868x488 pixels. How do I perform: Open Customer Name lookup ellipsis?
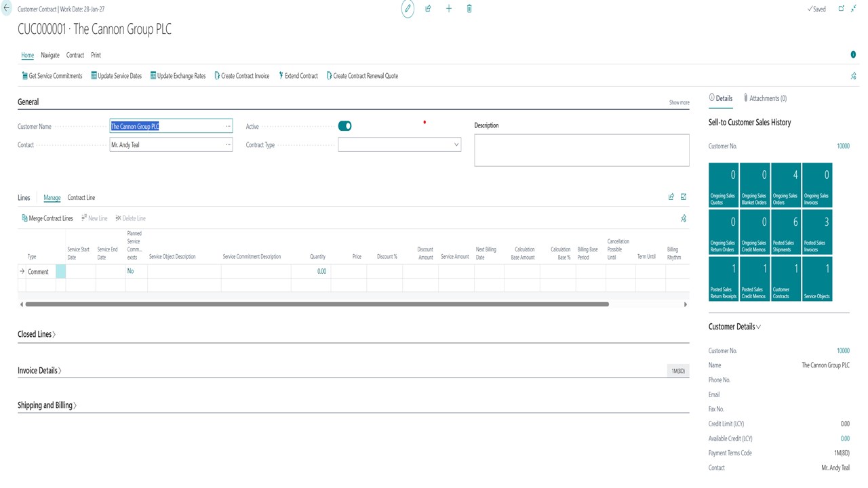tap(229, 126)
